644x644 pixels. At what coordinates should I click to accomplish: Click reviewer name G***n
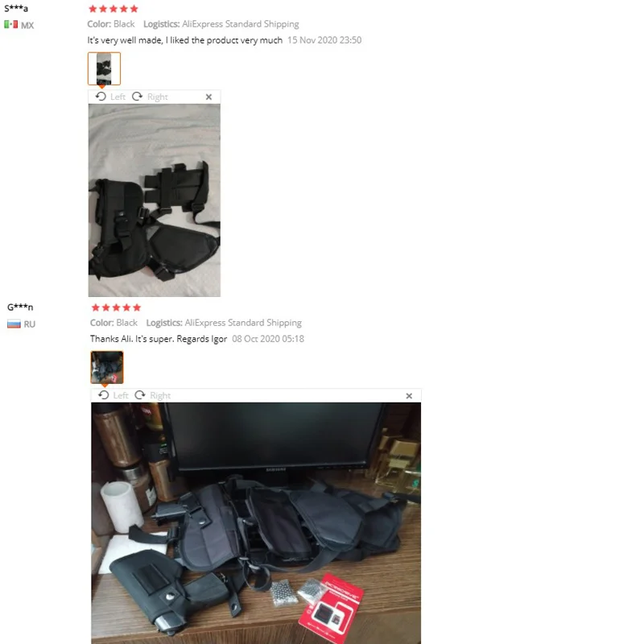(x=20, y=307)
